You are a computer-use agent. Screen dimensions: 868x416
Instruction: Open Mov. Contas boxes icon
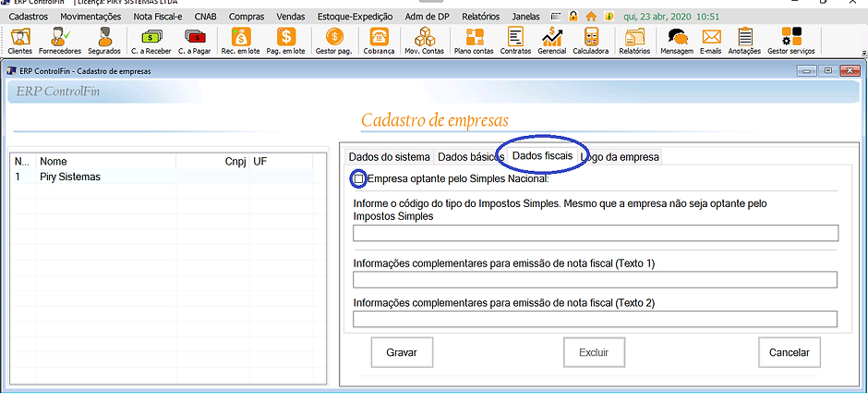[x=425, y=42]
